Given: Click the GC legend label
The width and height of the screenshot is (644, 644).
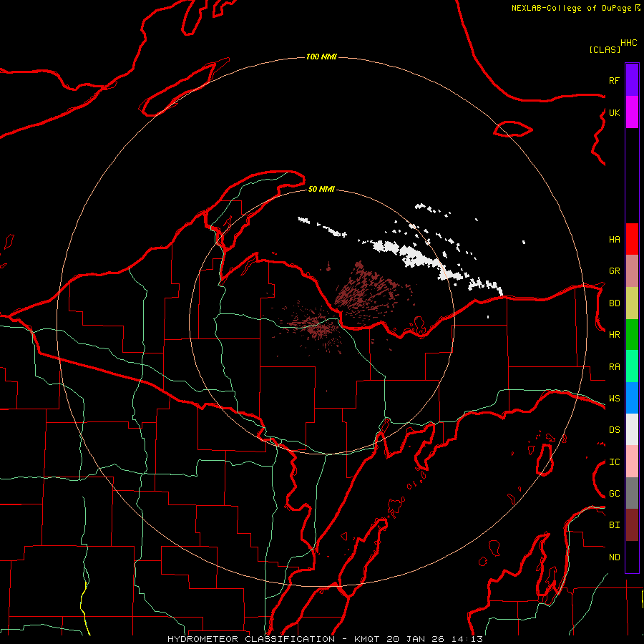Looking at the screenshot, I should (x=614, y=494).
